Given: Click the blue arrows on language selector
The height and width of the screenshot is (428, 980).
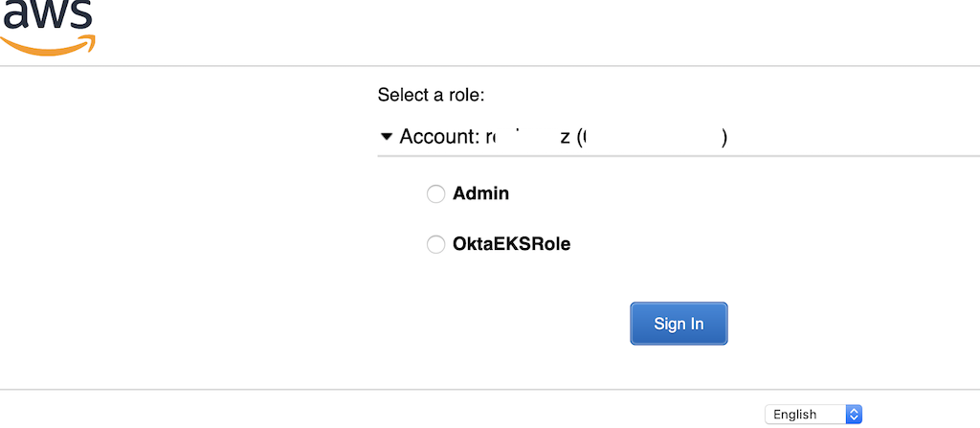Looking at the screenshot, I should point(855,414).
